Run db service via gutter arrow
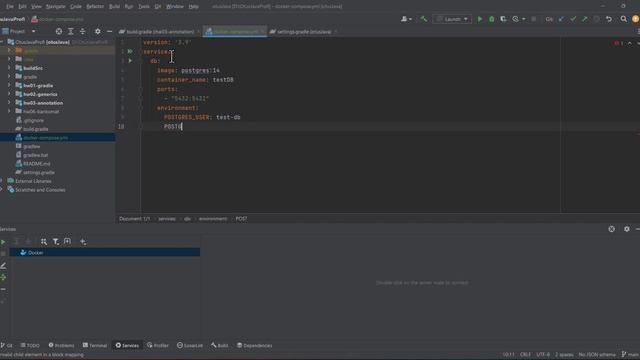The width and height of the screenshot is (640, 360). tap(130, 61)
